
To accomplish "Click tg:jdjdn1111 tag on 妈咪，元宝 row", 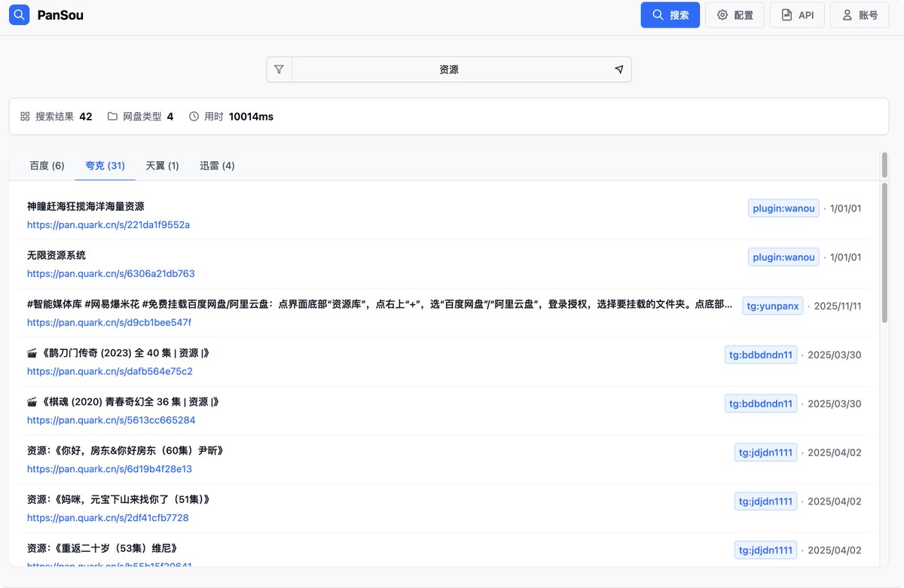I will (765, 501).
